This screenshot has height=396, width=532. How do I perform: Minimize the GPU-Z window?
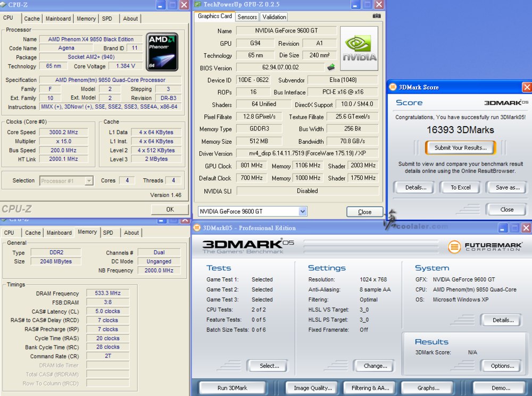pyautogui.click(x=355, y=5)
